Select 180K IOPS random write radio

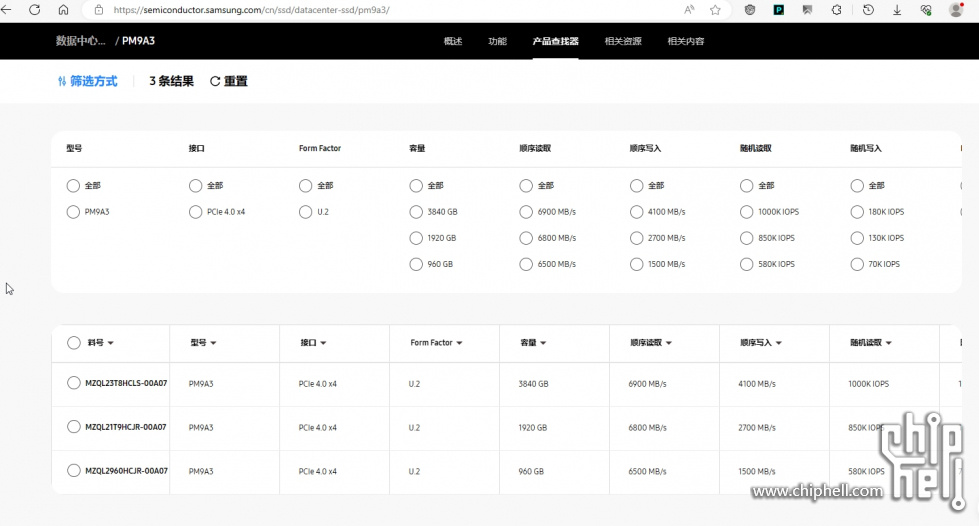pos(857,212)
